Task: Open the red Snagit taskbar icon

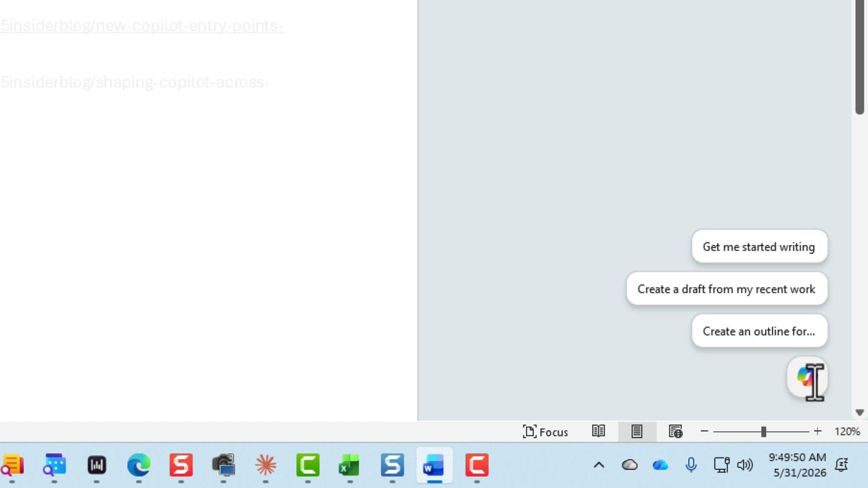Action: pyautogui.click(x=181, y=465)
